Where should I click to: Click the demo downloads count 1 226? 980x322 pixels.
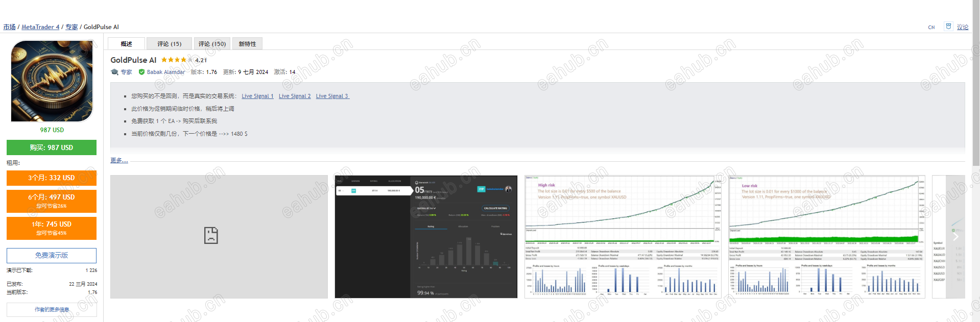click(x=91, y=270)
